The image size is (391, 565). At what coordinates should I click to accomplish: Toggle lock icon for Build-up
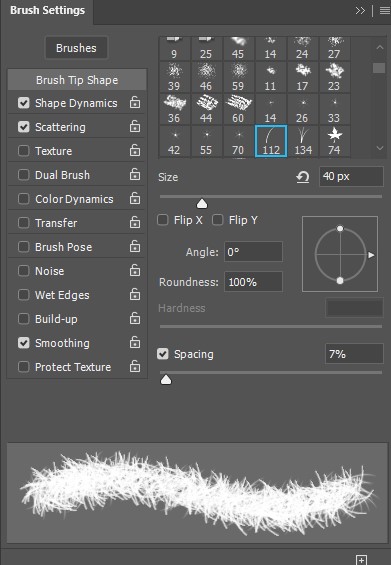pos(135,319)
